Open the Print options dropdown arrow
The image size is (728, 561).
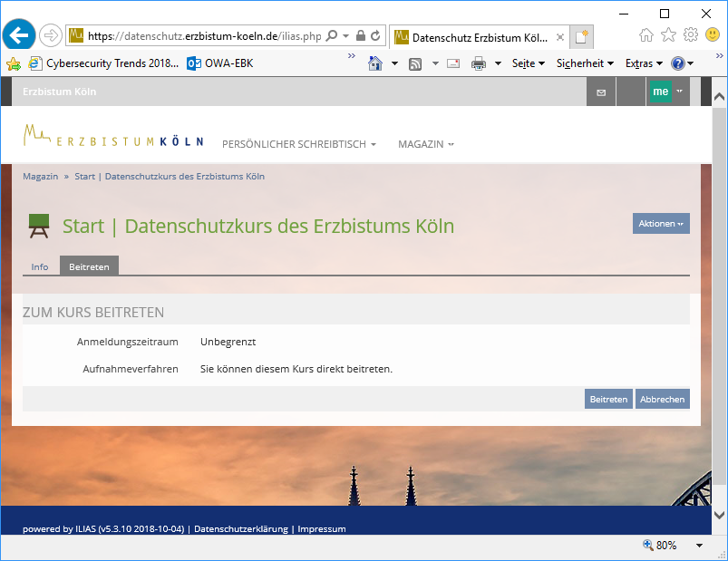[498, 63]
